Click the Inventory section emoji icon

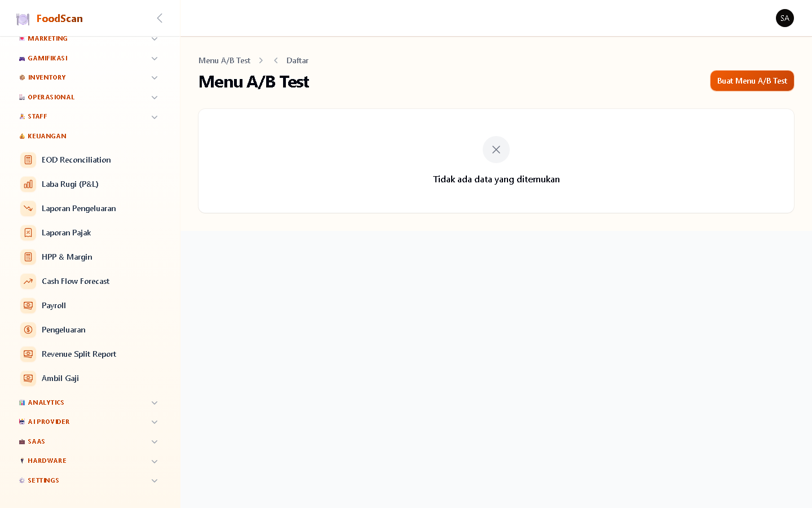click(x=22, y=77)
